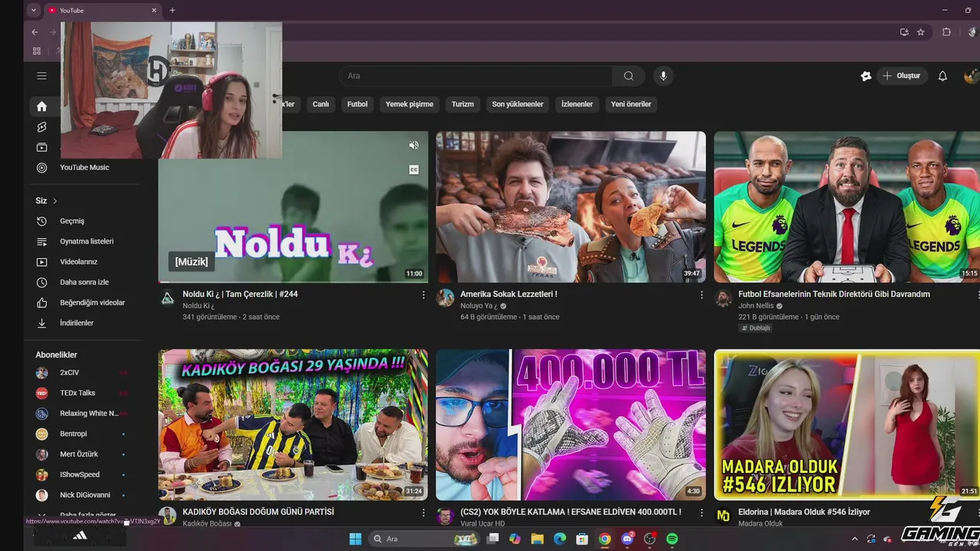Viewport: 980px width, 551px height.
Task: Show hidden system tray icons
Action: coord(855,539)
